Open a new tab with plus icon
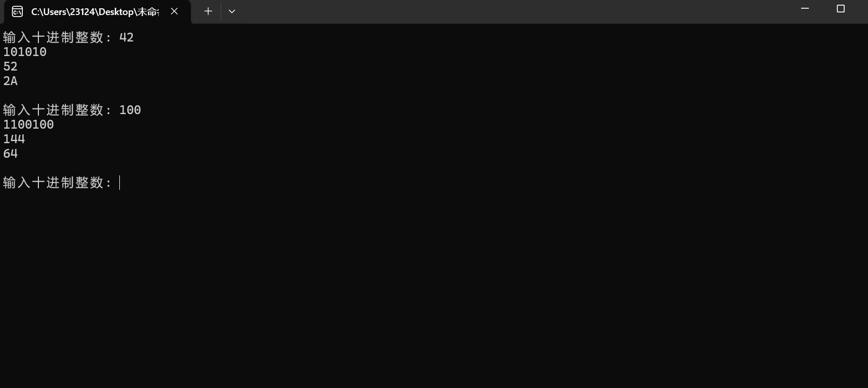This screenshot has height=388, width=868. 208,11
